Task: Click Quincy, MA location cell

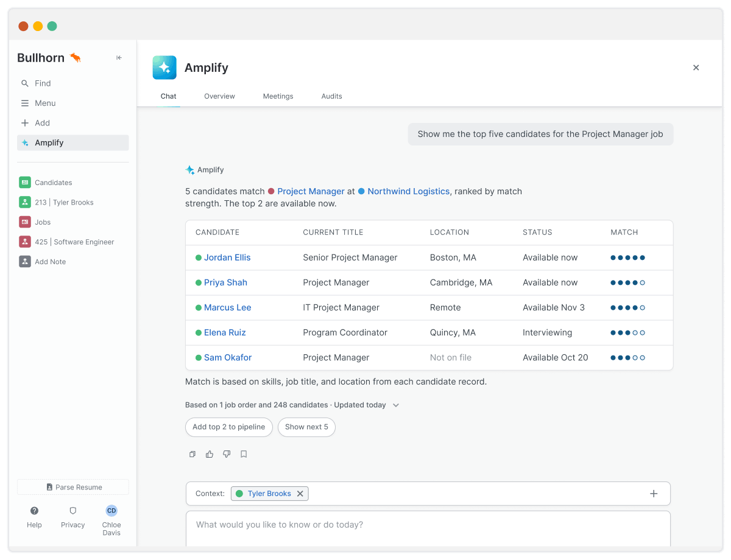Action: (x=453, y=332)
